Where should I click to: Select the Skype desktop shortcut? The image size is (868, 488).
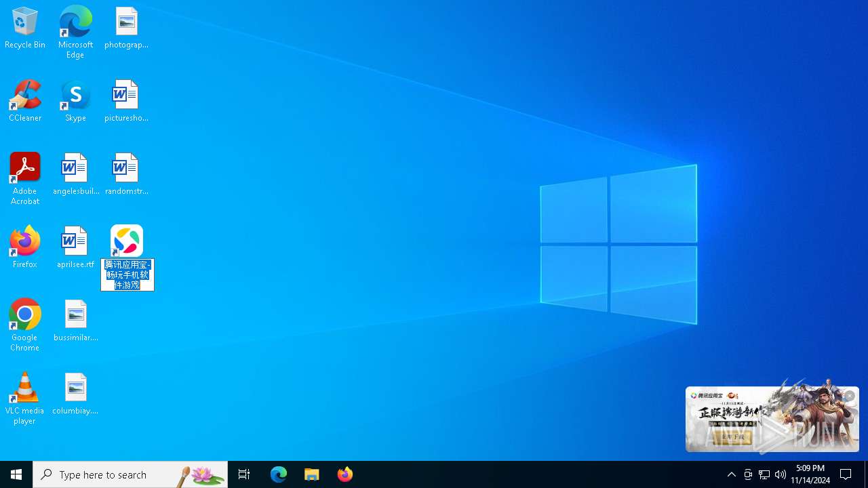coord(75,102)
